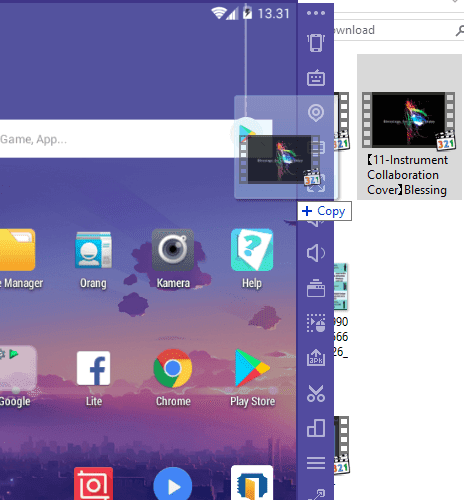Open the Play Store app
The image size is (464, 500).
pos(252,378)
